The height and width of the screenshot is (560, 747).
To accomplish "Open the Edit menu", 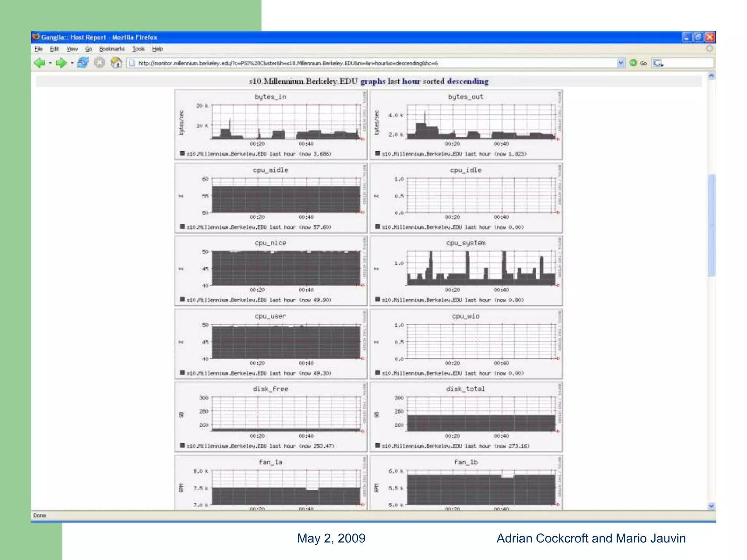I will [54, 49].
